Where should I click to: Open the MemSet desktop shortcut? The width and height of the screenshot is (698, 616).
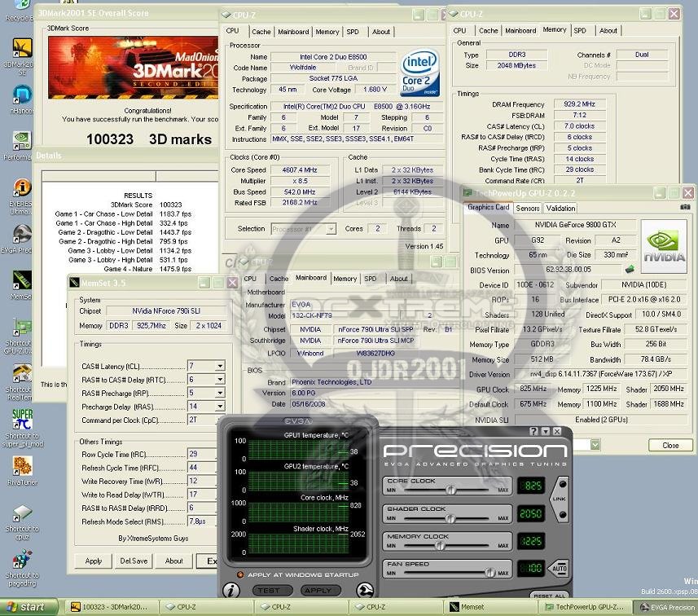(22, 280)
